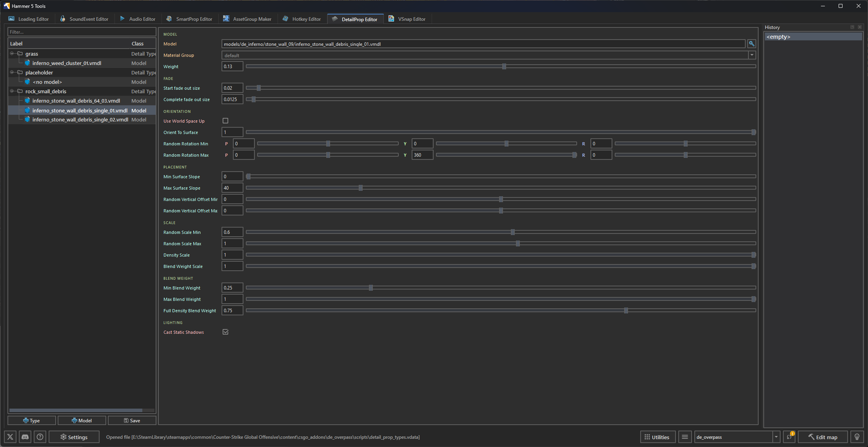Viewport: 868px width, 447px height.
Task: Click the Min Blend Weight slider handle
Action: click(371, 288)
